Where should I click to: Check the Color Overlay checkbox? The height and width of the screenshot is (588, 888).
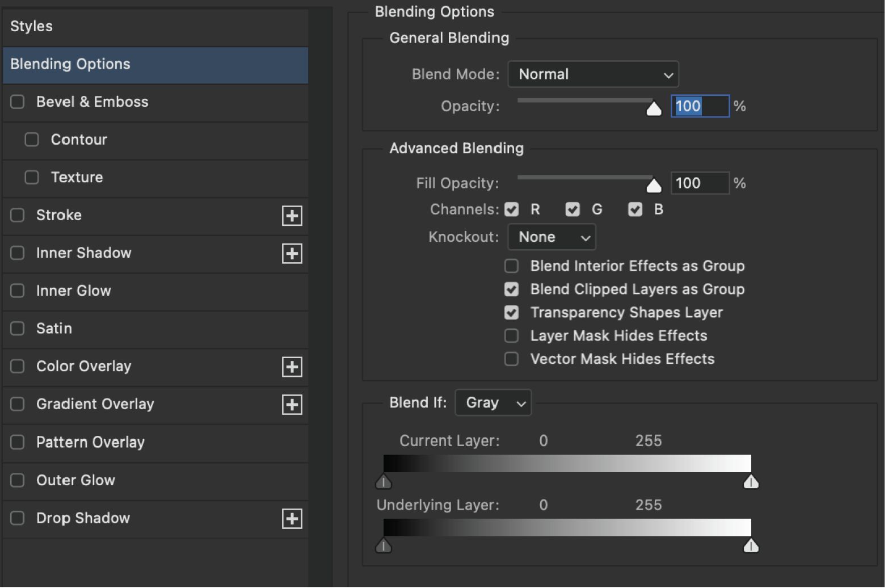tap(18, 367)
